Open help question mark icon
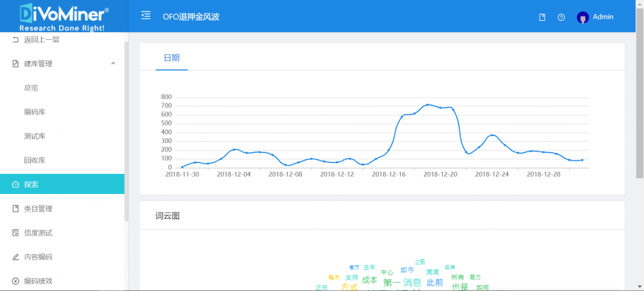 pos(561,17)
